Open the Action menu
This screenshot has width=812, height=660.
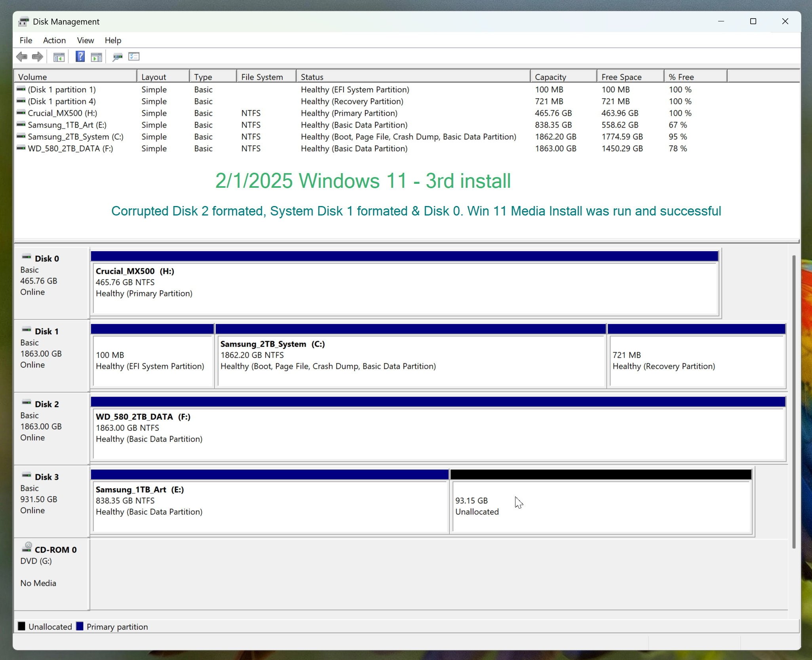click(x=54, y=40)
